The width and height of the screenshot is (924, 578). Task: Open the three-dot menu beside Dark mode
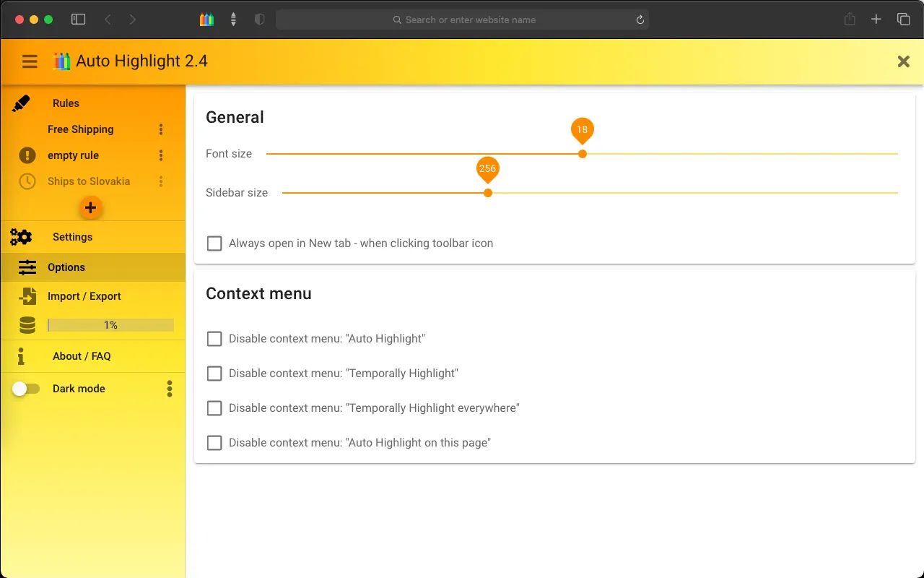coord(170,389)
